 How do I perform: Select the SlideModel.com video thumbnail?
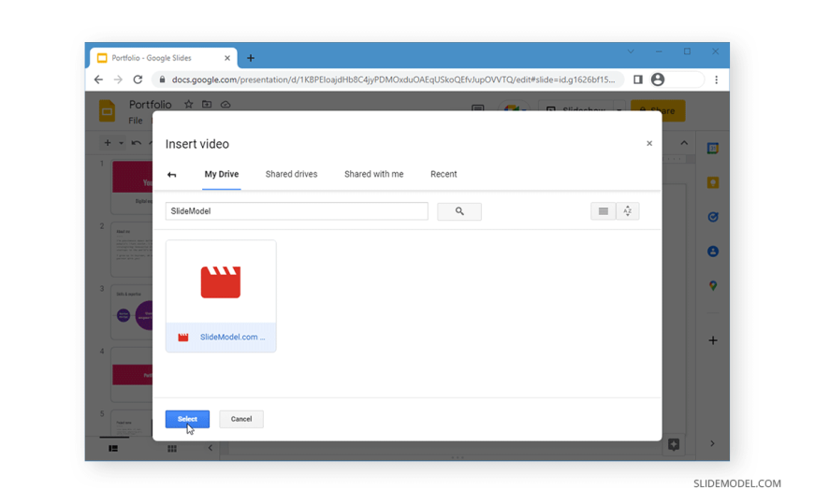pos(221,281)
